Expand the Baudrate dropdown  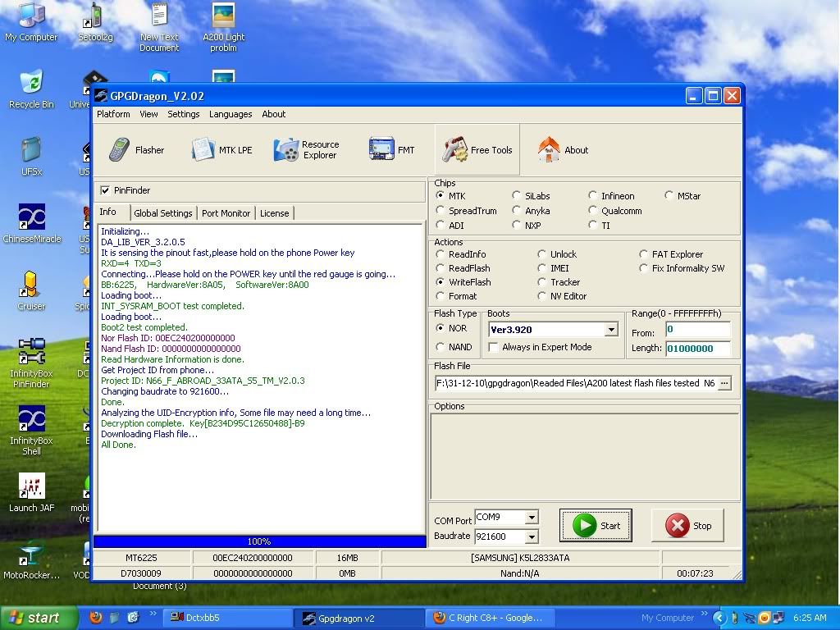(x=532, y=536)
